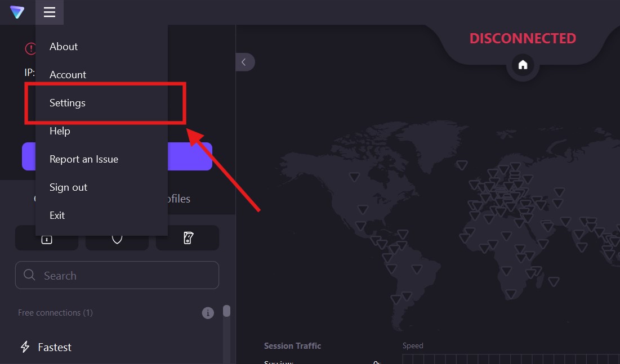Click the lightning bolt icon beside Fastest
Image resolution: width=620 pixels, height=364 pixels.
tap(25, 347)
